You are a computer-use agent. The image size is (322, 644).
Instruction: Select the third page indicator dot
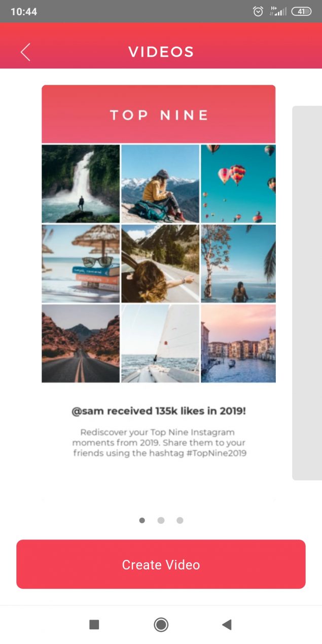coord(180,520)
